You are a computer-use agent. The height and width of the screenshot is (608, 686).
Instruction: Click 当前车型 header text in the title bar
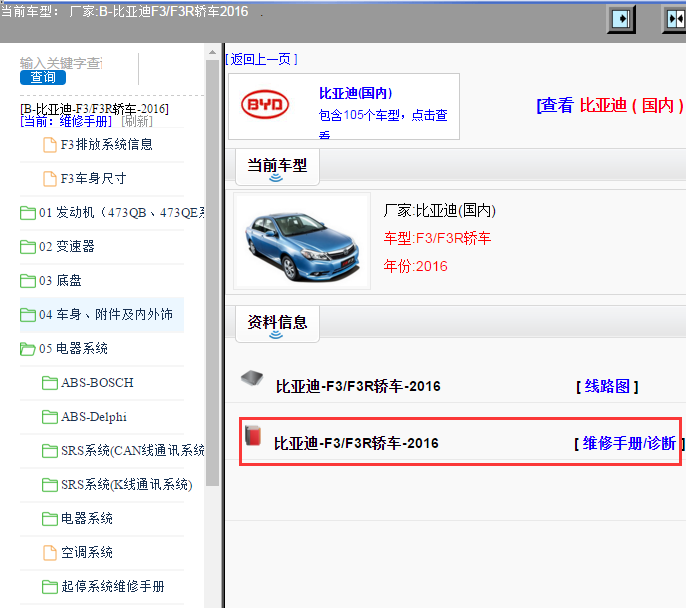pyautogui.click(x=124, y=11)
